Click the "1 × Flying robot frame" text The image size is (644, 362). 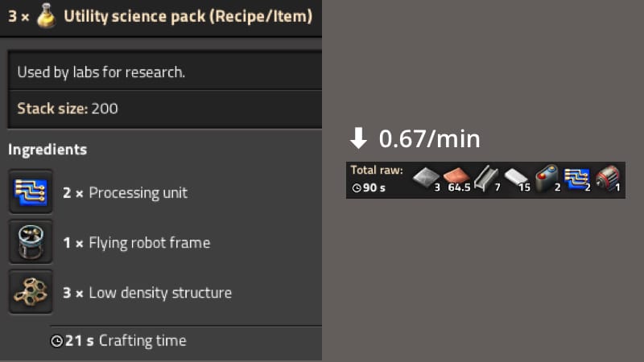click(136, 243)
